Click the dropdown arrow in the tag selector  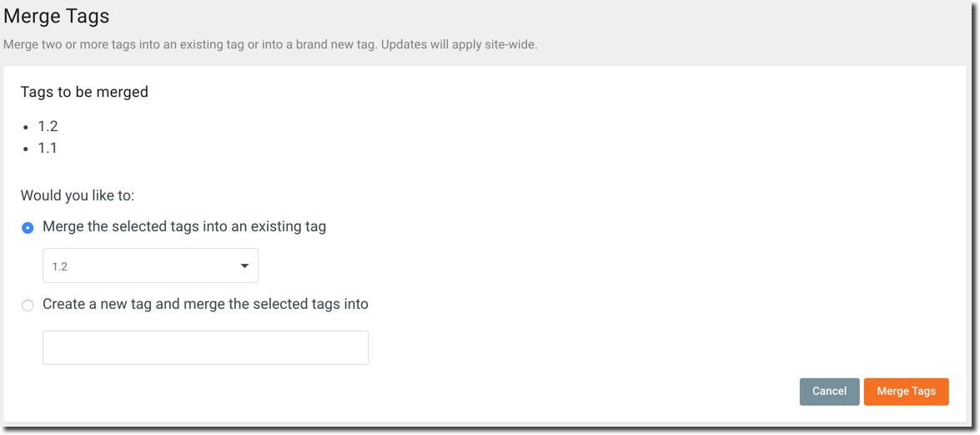click(x=244, y=266)
